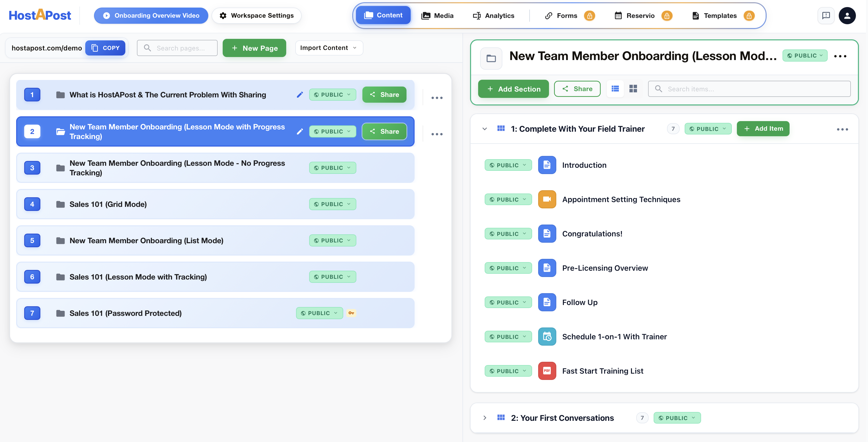The image size is (868, 442).
Task: Click section 1 grid drag icon
Action: coord(501,128)
